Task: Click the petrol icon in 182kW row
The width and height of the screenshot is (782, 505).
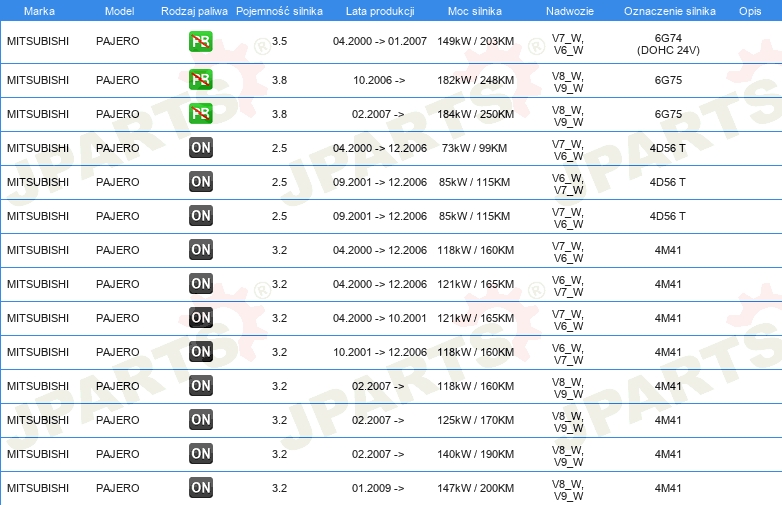Action: pyautogui.click(x=200, y=80)
